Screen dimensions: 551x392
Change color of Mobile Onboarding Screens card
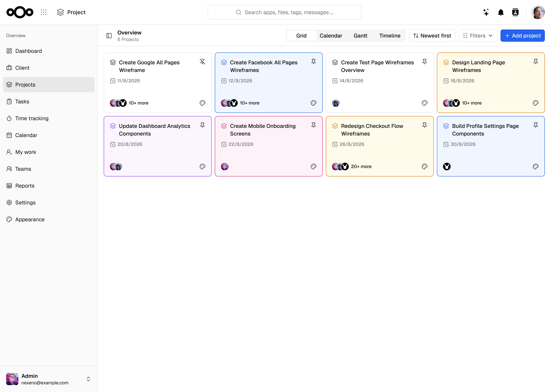(313, 167)
